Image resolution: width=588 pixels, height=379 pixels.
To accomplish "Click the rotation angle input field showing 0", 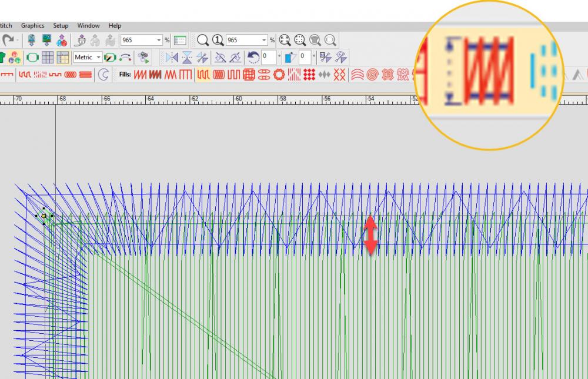I will [x=268, y=58].
